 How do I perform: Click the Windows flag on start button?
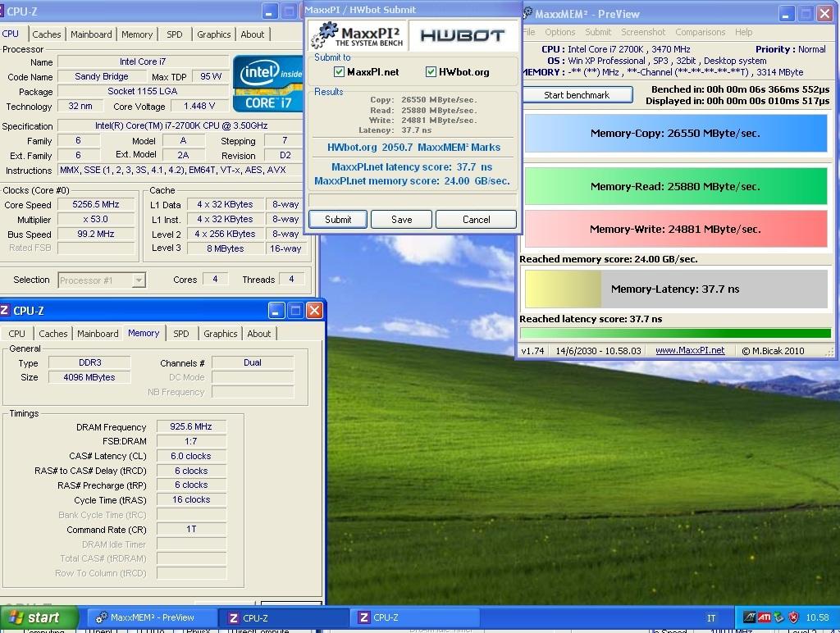(16, 617)
